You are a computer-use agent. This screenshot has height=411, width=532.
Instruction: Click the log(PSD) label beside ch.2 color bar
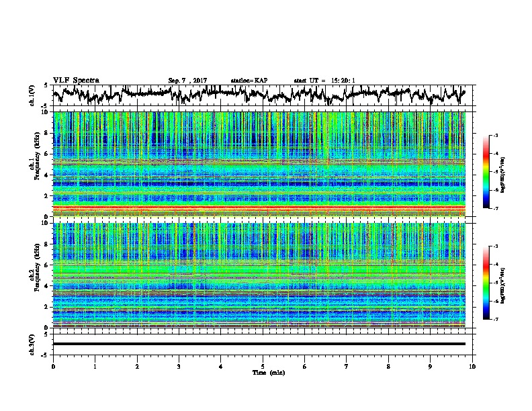click(x=503, y=285)
